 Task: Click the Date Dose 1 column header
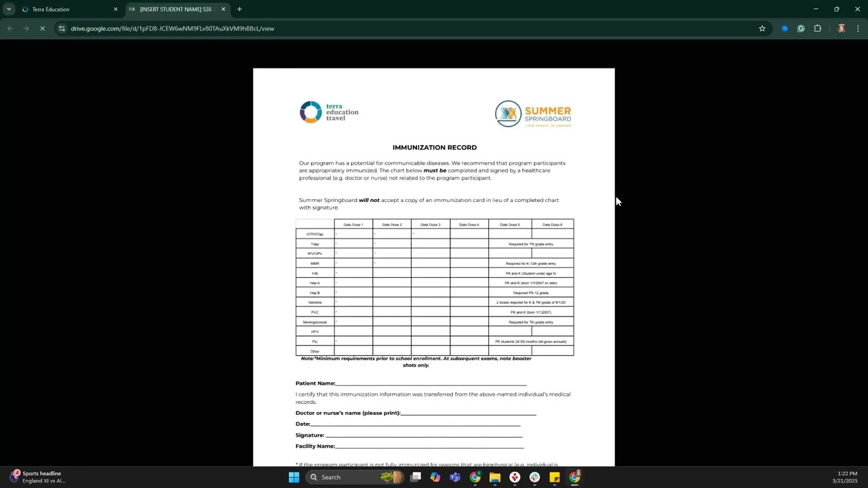(353, 224)
